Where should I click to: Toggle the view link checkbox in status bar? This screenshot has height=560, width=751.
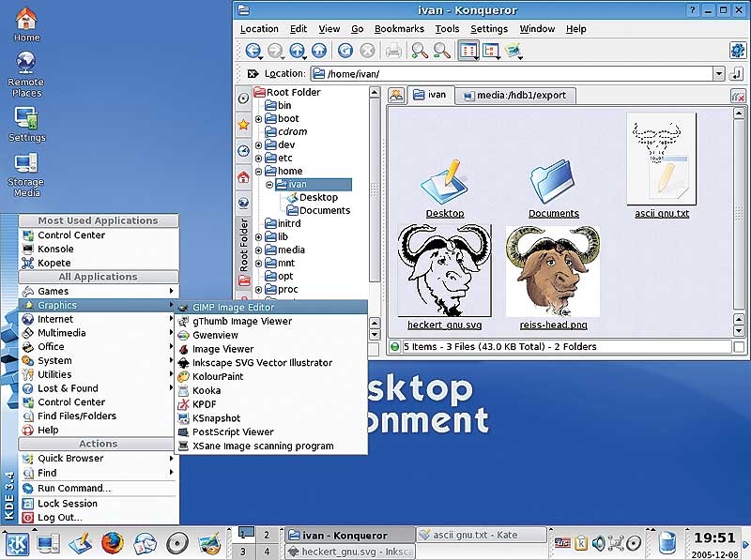click(739, 347)
